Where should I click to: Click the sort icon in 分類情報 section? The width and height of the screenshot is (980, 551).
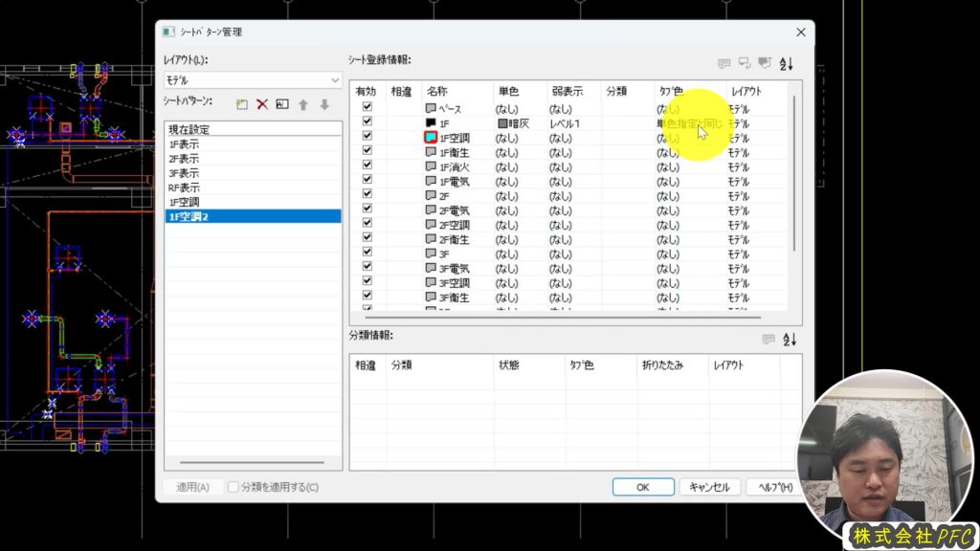coord(790,340)
